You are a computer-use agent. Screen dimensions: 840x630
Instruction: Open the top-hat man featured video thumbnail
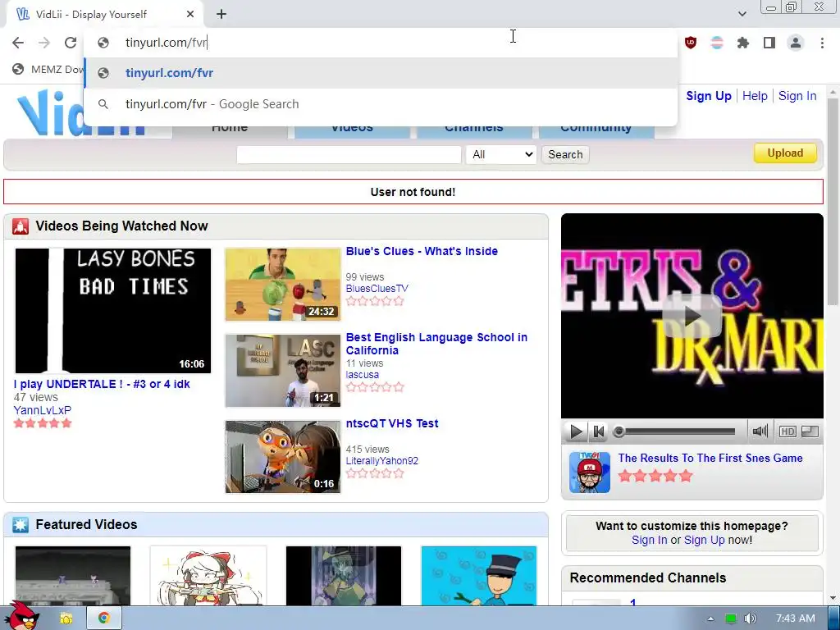click(479, 575)
